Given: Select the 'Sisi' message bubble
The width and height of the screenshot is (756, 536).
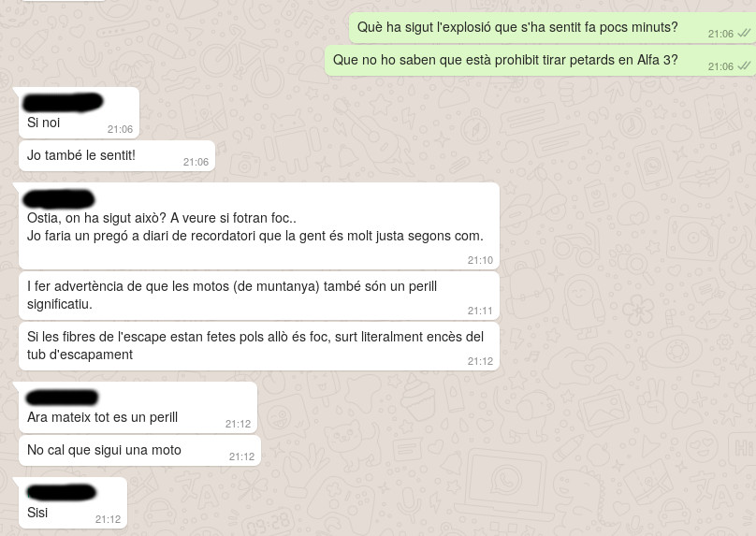Looking at the screenshot, I should (x=73, y=502).
